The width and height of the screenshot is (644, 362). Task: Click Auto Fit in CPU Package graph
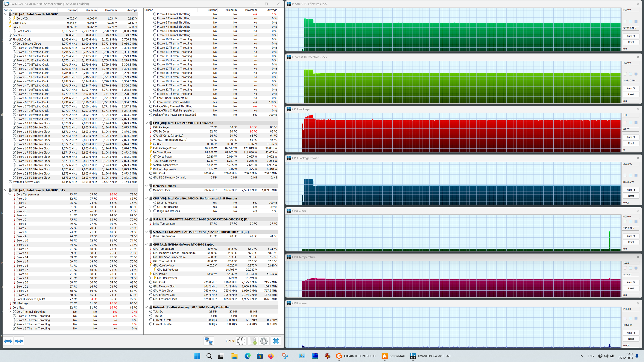tap(631, 137)
